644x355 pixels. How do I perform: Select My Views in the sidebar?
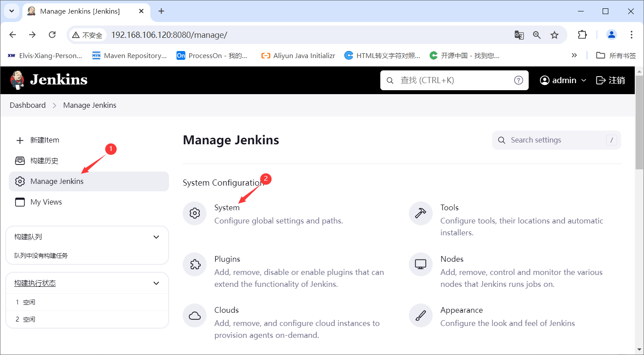click(x=89, y=202)
